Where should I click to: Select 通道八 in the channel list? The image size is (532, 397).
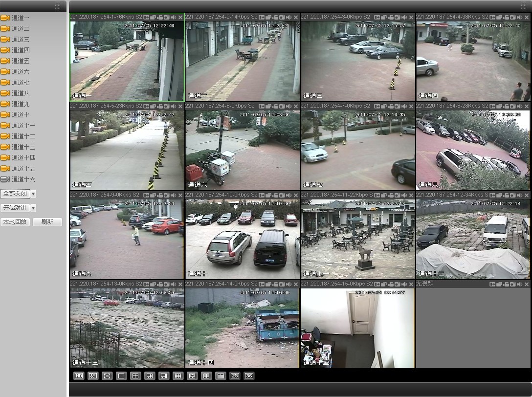(20, 93)
